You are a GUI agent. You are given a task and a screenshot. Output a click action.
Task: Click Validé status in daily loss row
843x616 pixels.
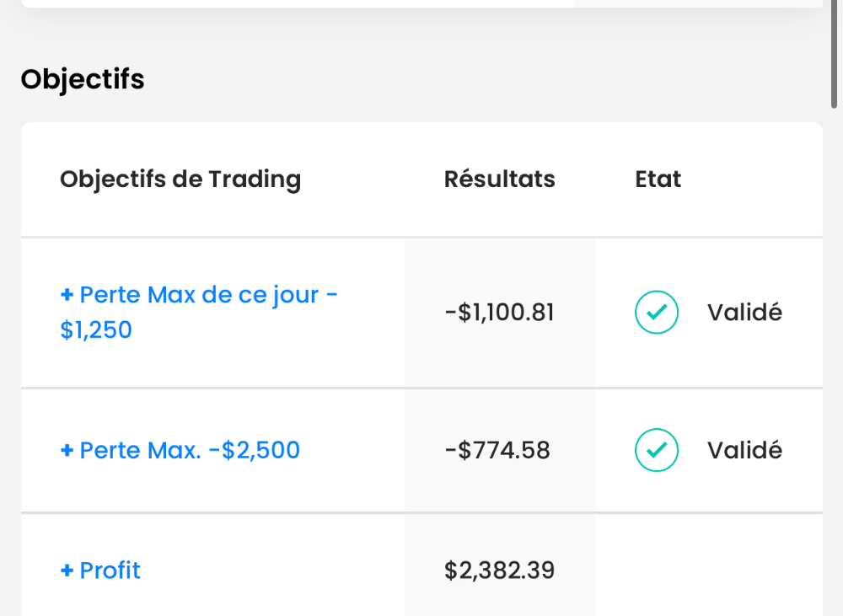click(744, 313)
